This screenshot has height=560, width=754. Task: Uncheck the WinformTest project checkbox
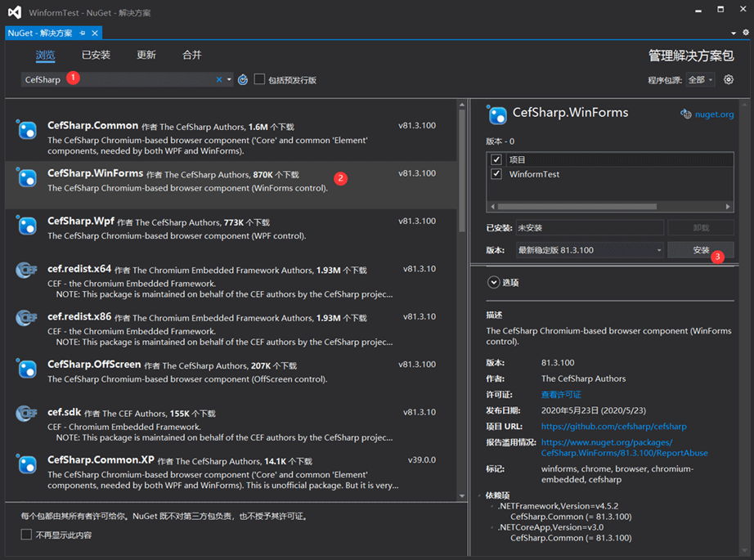(496, 174)
